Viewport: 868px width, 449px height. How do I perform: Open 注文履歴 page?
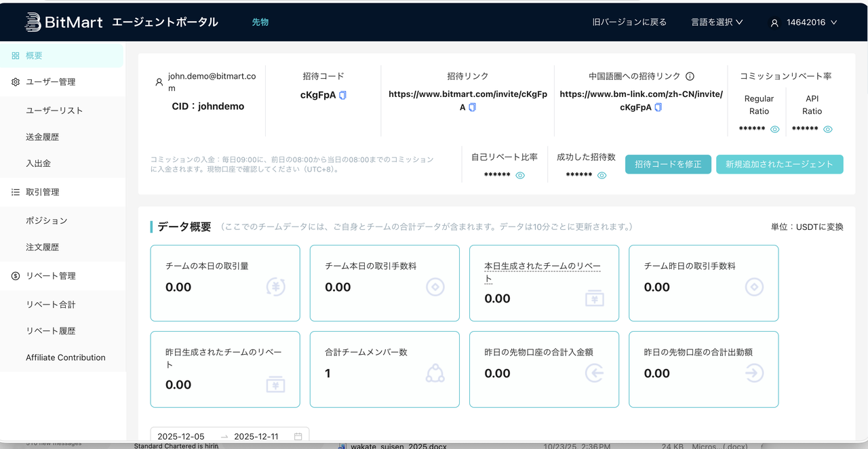click(42, 248)
